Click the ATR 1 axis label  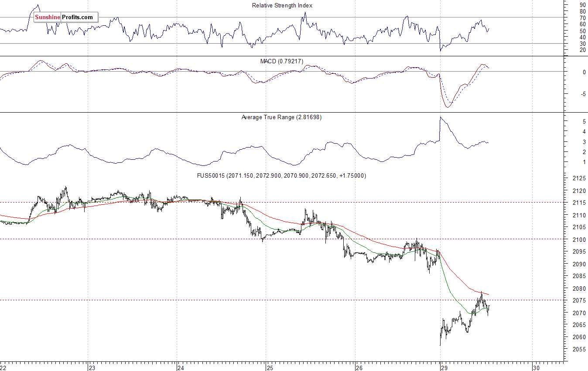tap(584, 162)
